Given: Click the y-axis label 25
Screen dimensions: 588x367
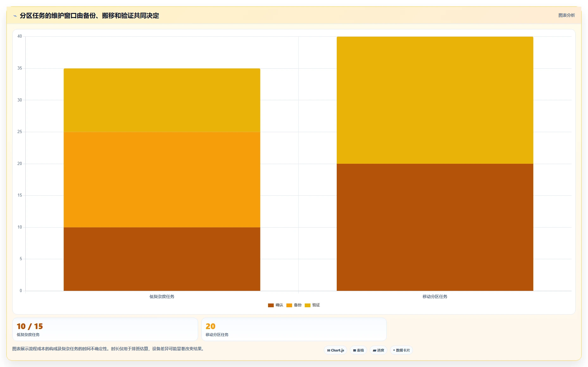Looking at the screenshot, I should coord(20,132).
